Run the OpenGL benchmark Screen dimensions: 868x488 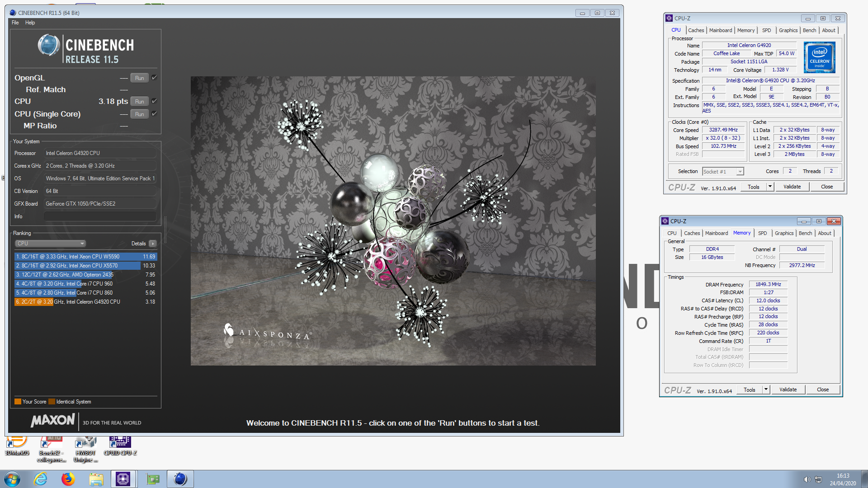[139, 78]
